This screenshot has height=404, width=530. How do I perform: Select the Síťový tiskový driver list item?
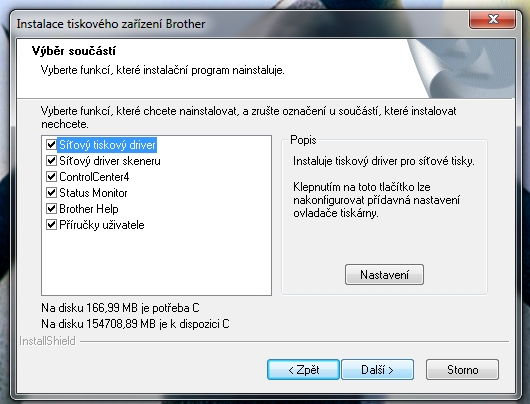click(107, 145)
